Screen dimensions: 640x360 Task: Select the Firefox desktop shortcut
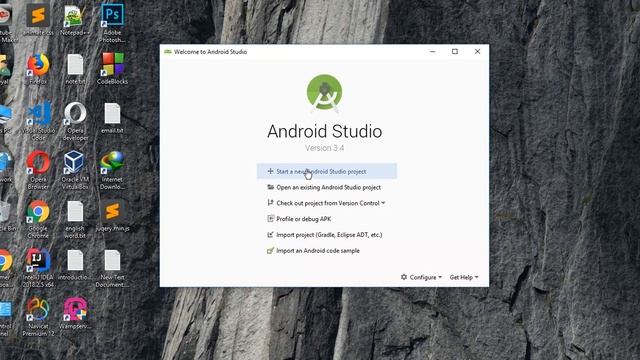coord(38,69)
